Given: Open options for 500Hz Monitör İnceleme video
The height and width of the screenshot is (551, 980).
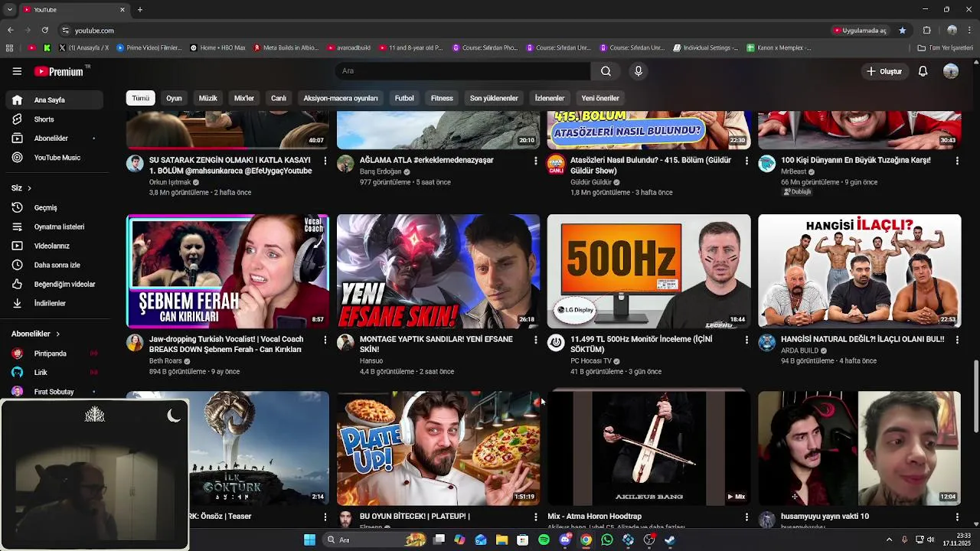Looking at the screenshot, I should 746,340.
